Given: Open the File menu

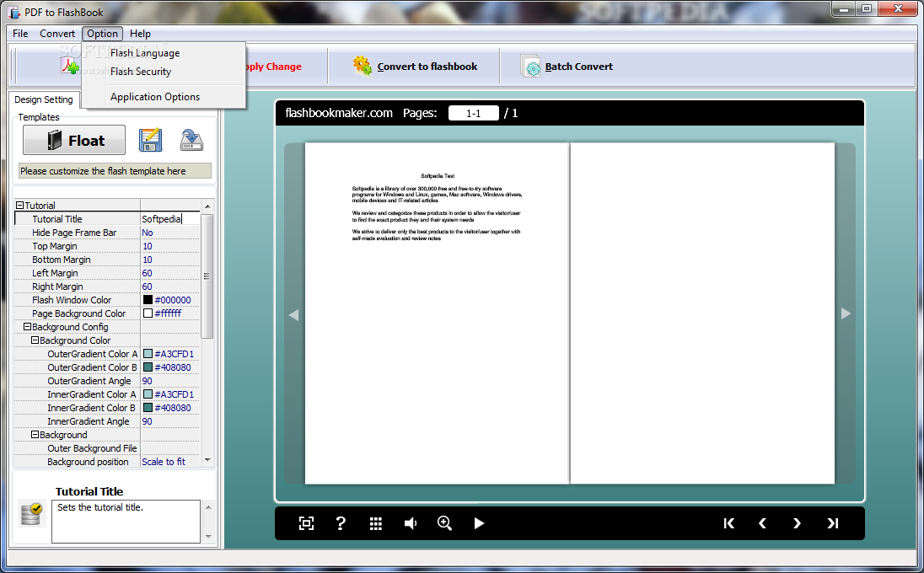Looking at the screenshot, I should click(x=20, y=34).
